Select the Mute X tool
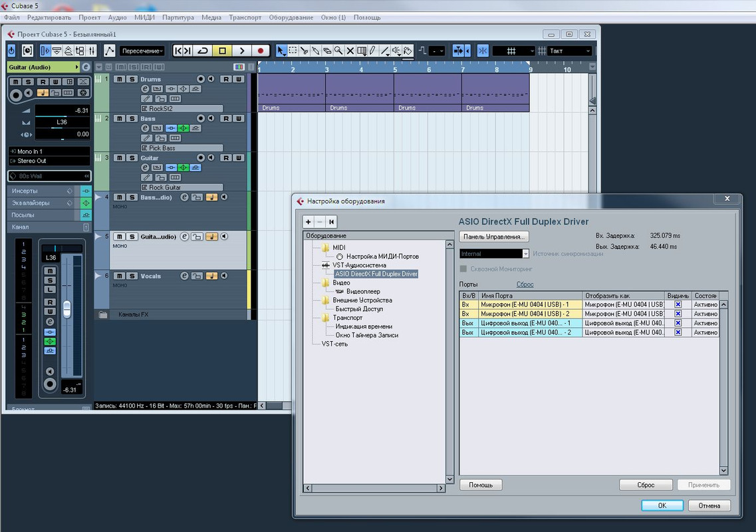The height and width of the screenshot is (532, 756). pyautogui.click(x=350, y=51)
